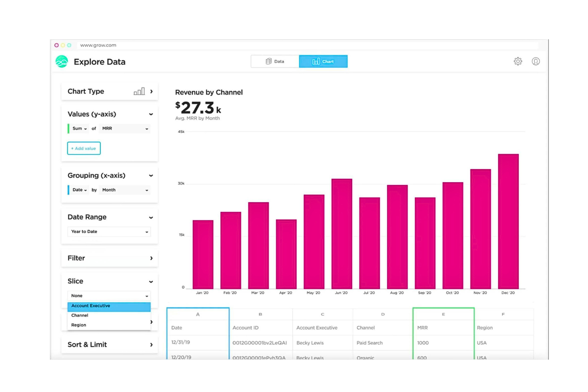Expand the Filter section
The image size is (588, 392).
(x=151, y=258)
